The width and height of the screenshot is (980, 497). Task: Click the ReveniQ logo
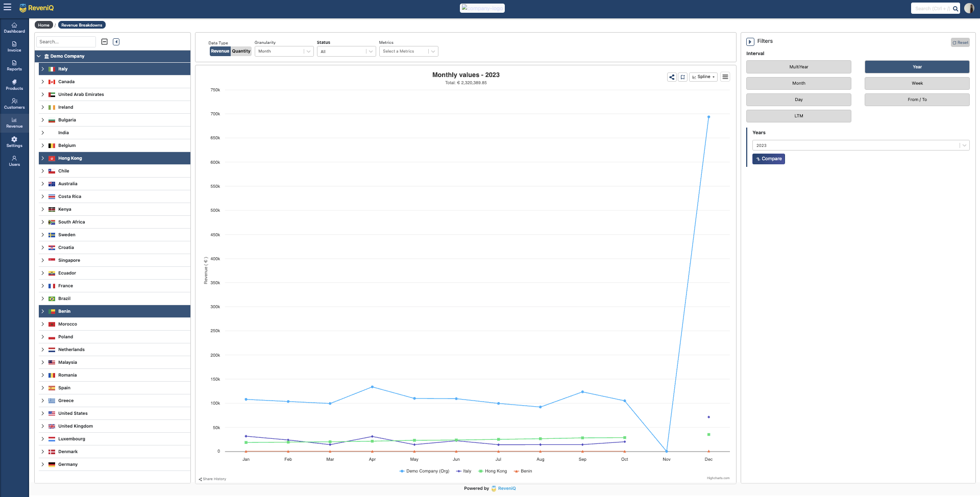tap(36, 8)
